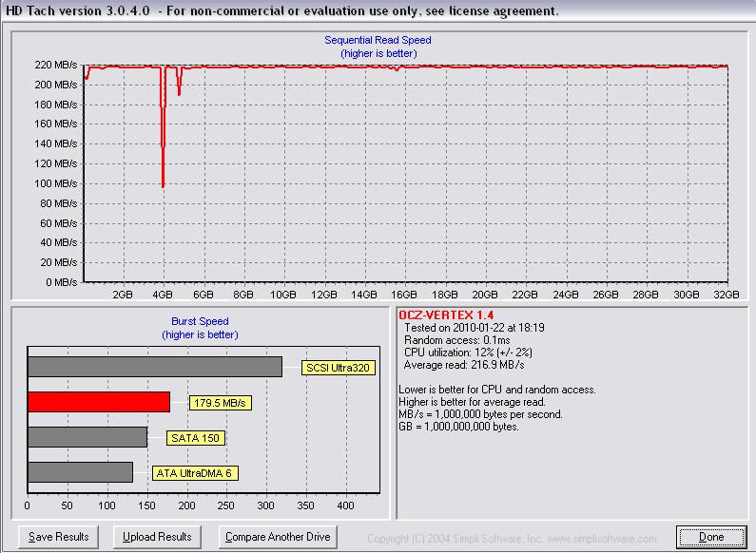Select the SCSI Ultra320 gray bar
The width and height of the screenshot is (756, 553).
[155, 367]
